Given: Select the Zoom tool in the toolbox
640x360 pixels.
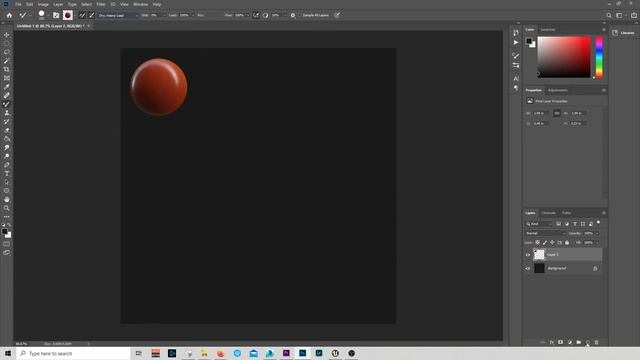Looking at the screenshot, I should click(7, 208).
